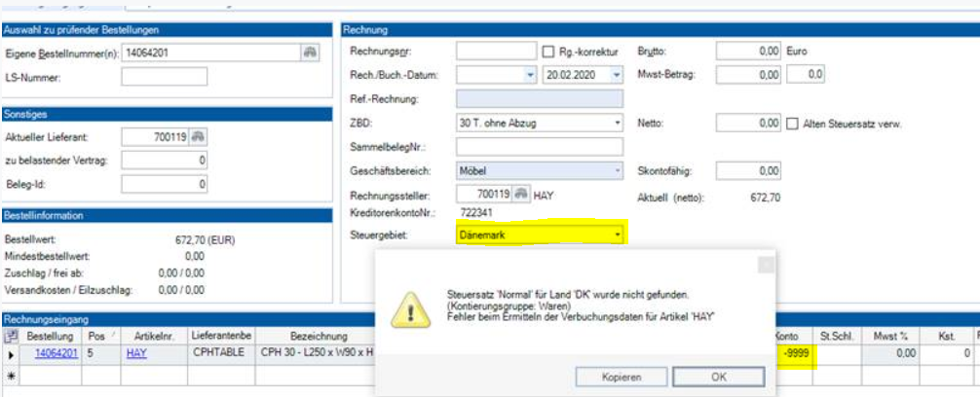Click binoculars search icon beside Eigene Bestellnummer
This screenshot has height=397, width=980.
tap(311, 53)
